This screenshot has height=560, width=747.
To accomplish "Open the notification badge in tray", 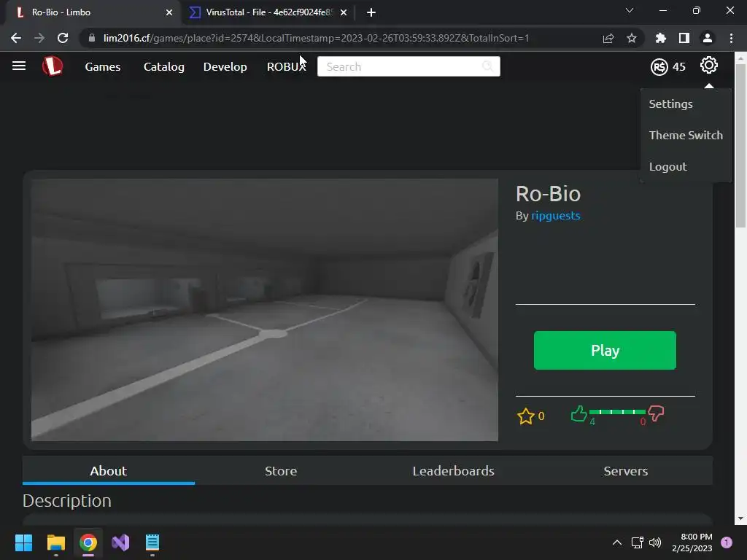I will 727,542.
